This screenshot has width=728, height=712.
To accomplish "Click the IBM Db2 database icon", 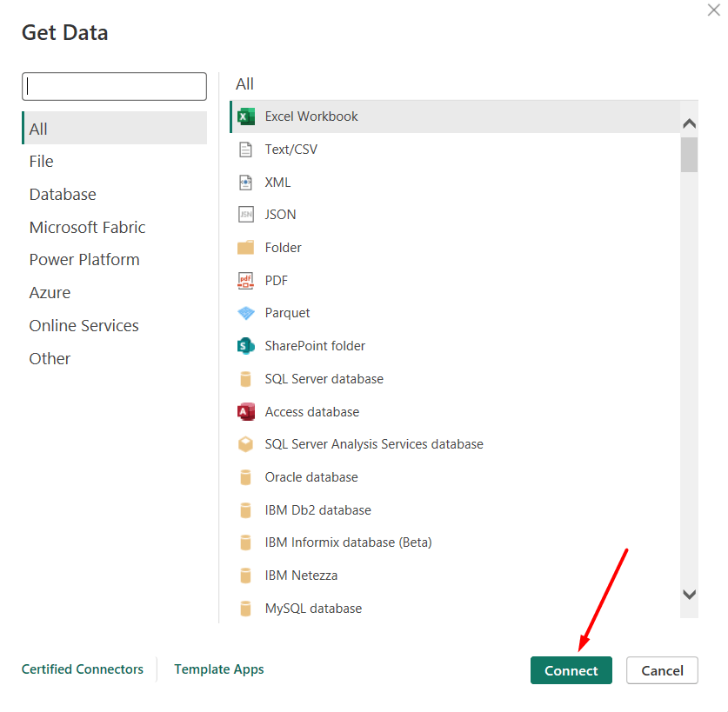I will click(245, 510).
